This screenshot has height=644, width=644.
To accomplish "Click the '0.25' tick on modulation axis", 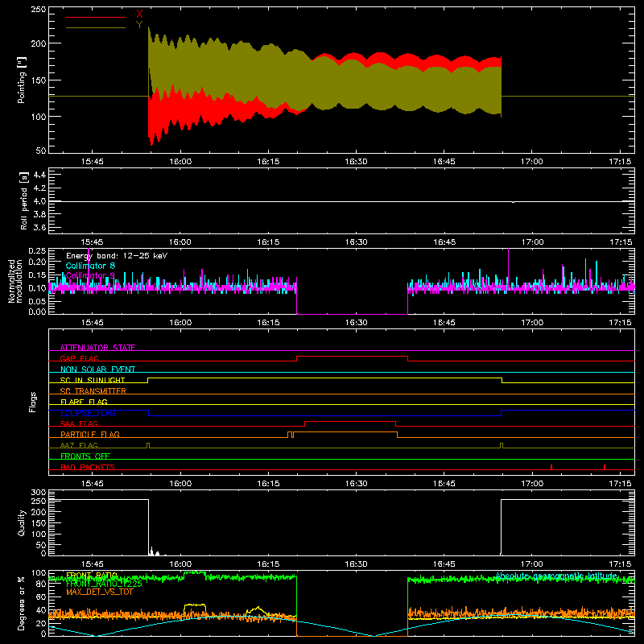I will coord(37,250).
